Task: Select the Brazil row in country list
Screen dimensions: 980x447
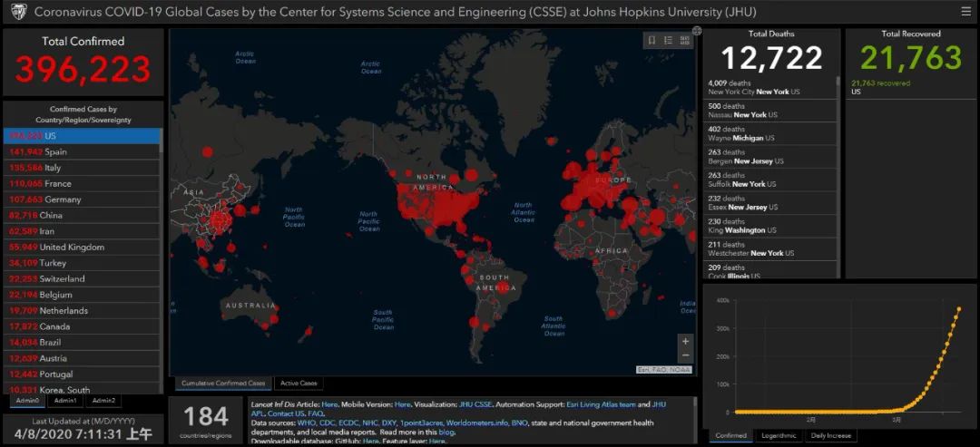Action: [82, 343]
